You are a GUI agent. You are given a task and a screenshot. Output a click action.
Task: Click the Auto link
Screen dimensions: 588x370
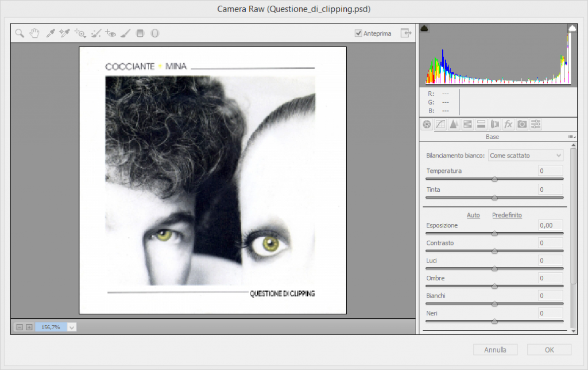473,215
